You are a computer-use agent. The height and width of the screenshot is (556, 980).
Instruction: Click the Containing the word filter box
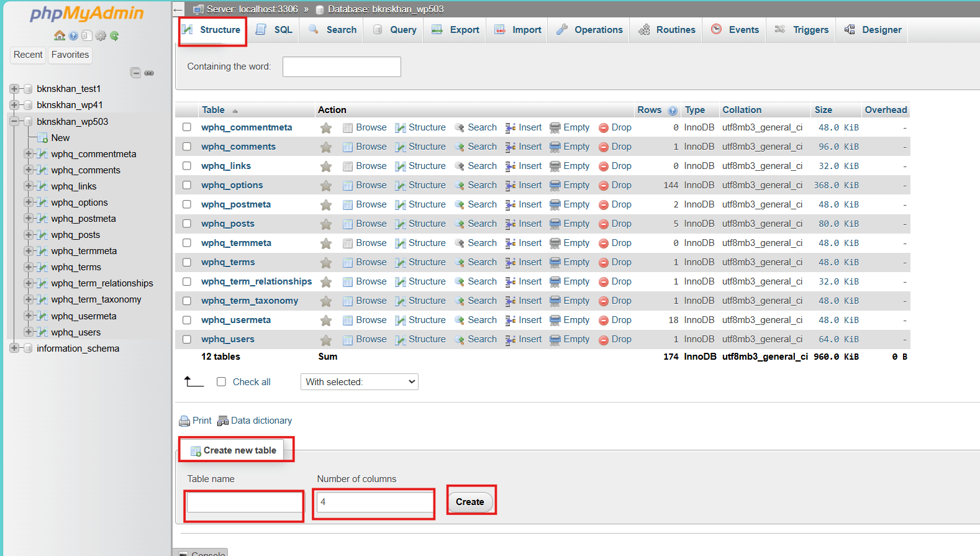point(342,67)
